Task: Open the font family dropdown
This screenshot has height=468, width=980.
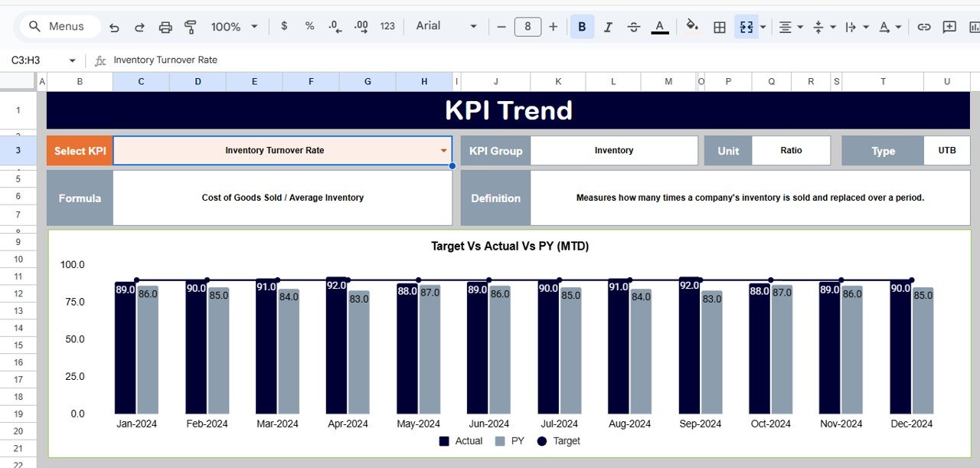Action: coord(444,26)
